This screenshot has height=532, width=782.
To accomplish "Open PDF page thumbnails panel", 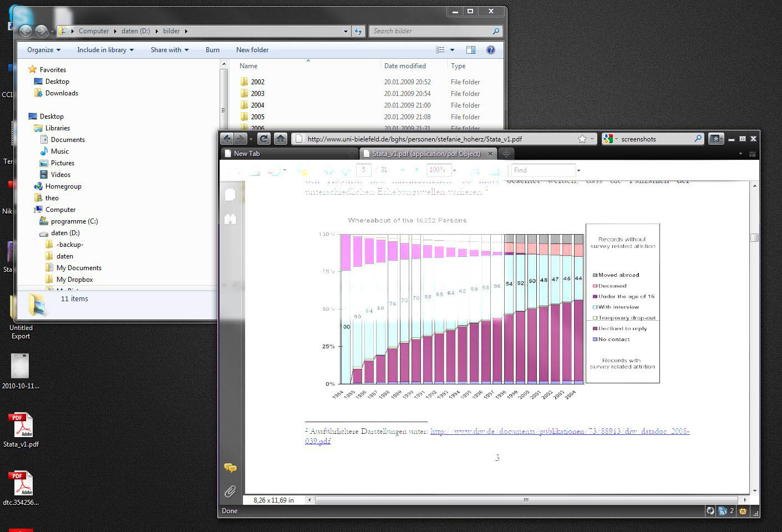I will [230, 195].
